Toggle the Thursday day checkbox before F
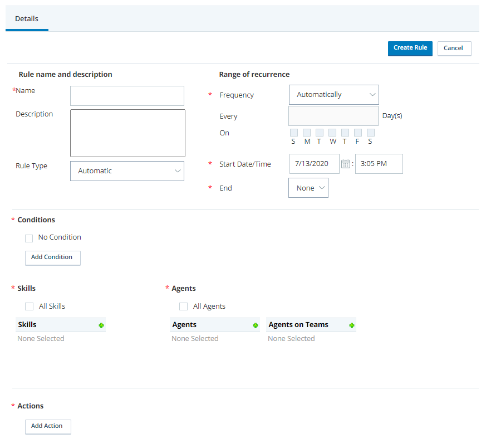The image size is (486, 448). pyautogui.click(x=345, y=133)
